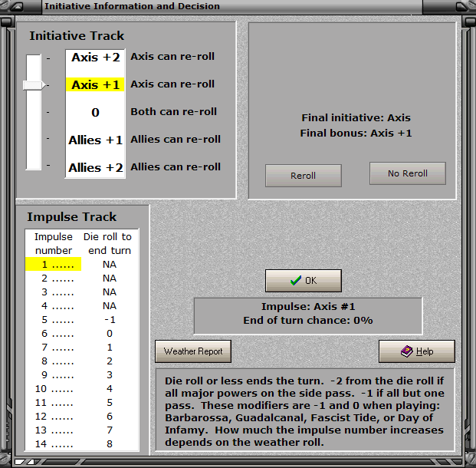Click impulse number 9 row
The height and width of the screenshot is (468, 476).
point(82,375)
